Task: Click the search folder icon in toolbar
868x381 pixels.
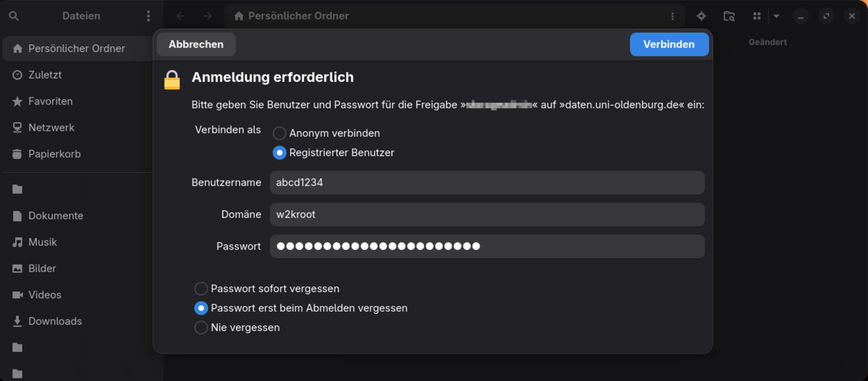Action: point(729,16)
